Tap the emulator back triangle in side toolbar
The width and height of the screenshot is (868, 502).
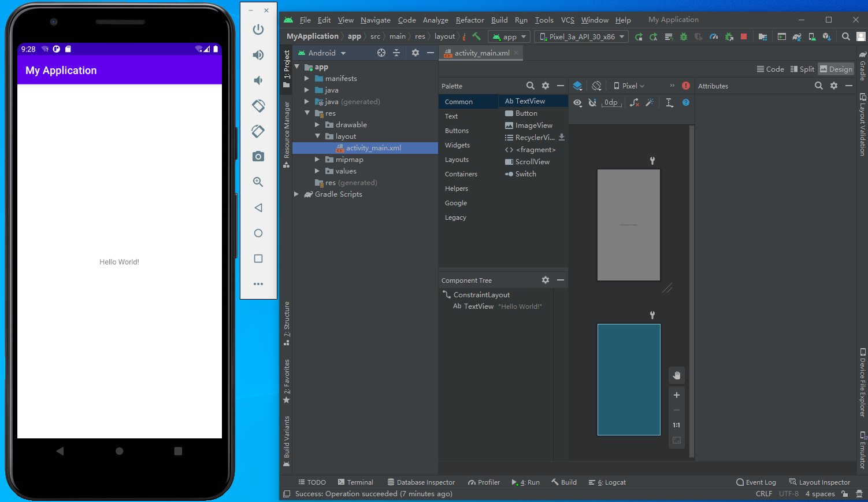click(x=258, y=208)
